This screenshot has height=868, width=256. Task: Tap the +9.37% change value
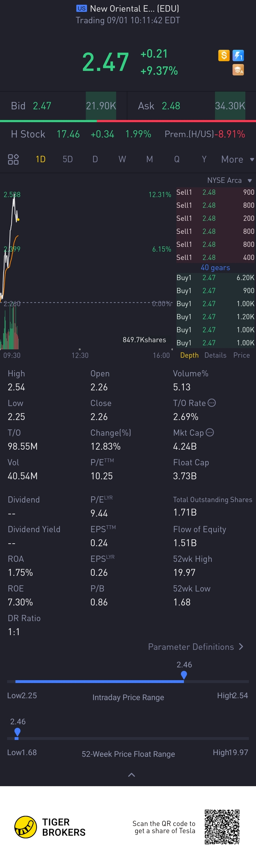tap(159, 71)
